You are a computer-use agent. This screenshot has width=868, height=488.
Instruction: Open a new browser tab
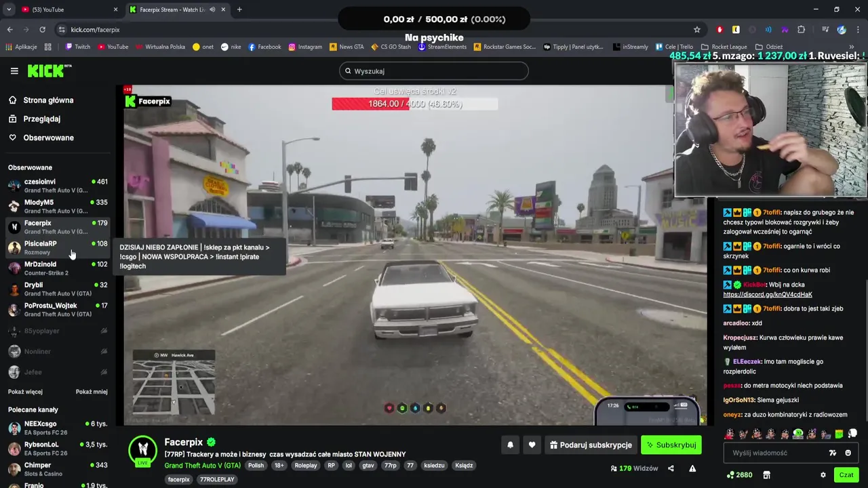point(239,9)
